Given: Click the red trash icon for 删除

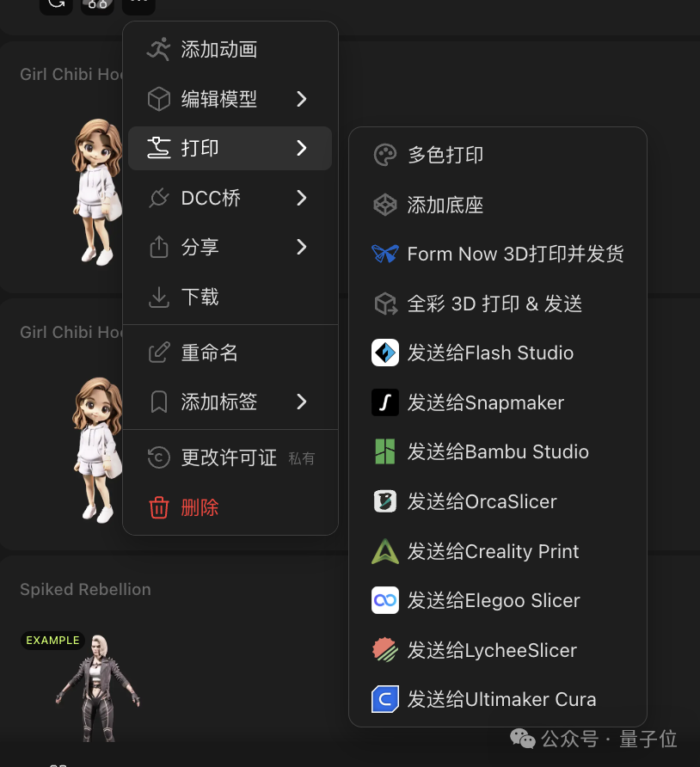Looking at the screenshot, I should click(x=158, y=507).
